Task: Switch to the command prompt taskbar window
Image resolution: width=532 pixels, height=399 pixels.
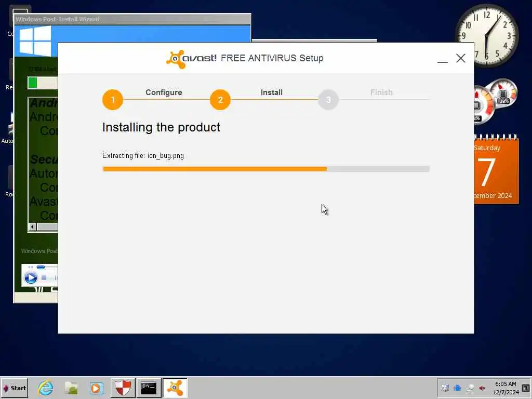Action: 149,388
